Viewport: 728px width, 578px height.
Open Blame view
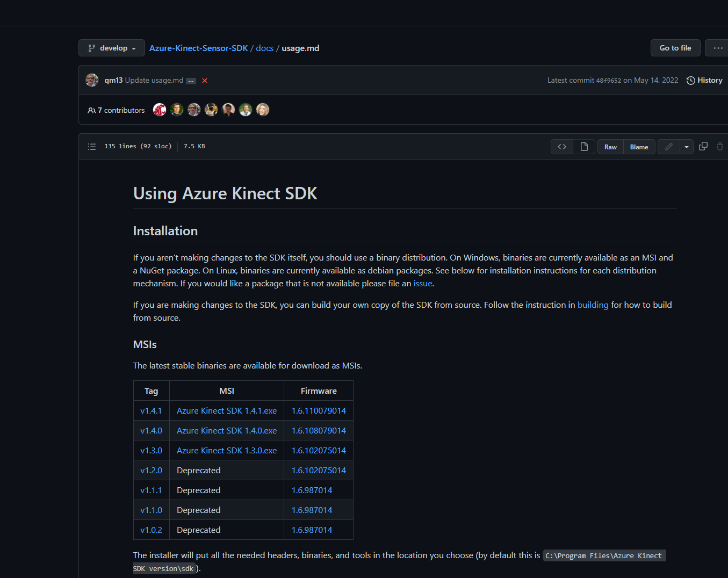click(639, 147)
